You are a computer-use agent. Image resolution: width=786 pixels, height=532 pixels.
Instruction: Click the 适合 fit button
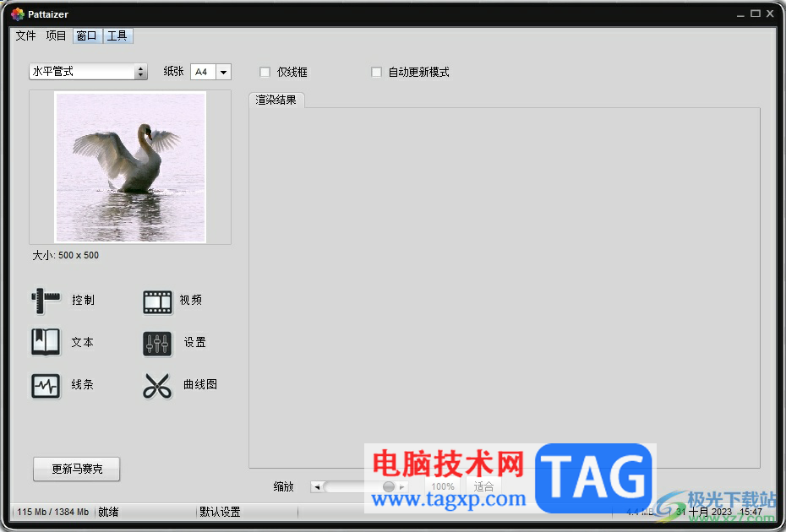[x=483, y=486]
